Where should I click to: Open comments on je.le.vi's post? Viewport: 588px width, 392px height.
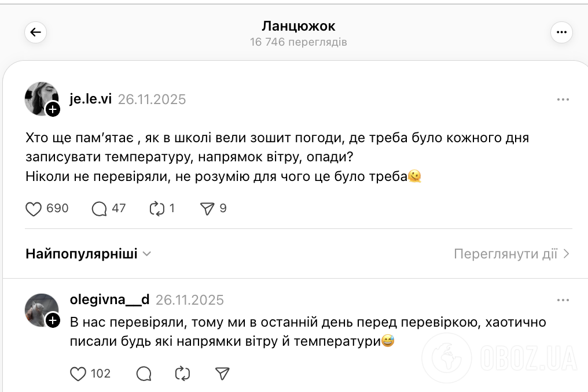(x=99, y=209)
